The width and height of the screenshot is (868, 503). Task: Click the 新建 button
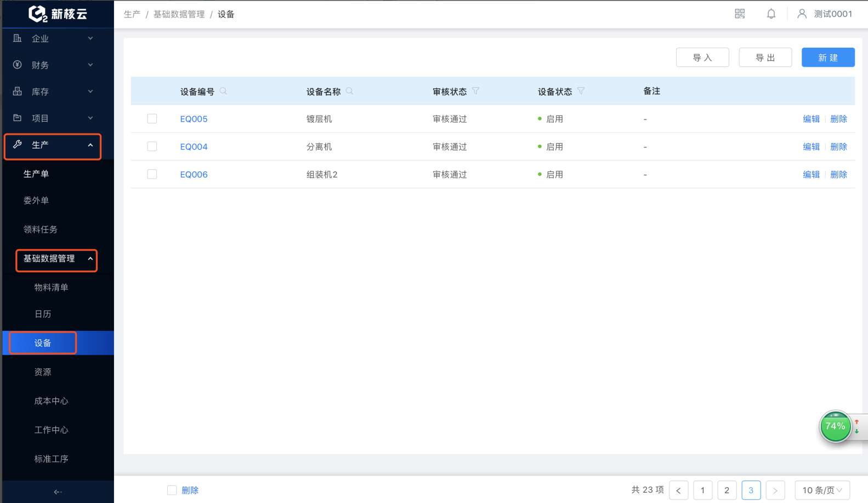click(x=828, y=58)
